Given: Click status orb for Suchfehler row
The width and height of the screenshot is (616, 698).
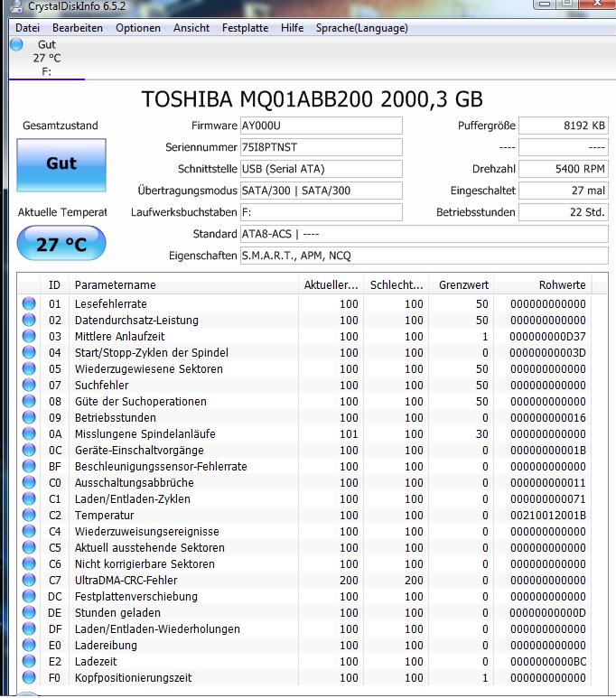Looking at the screenshot, I should [x=29, y=385].
